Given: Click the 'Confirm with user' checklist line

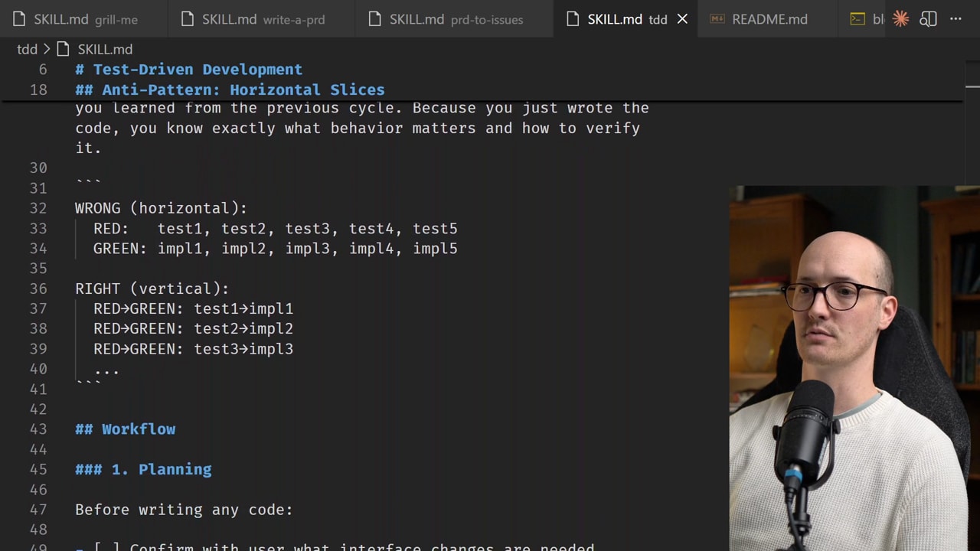Looking at the screenshot, I should tap(335, 546).
